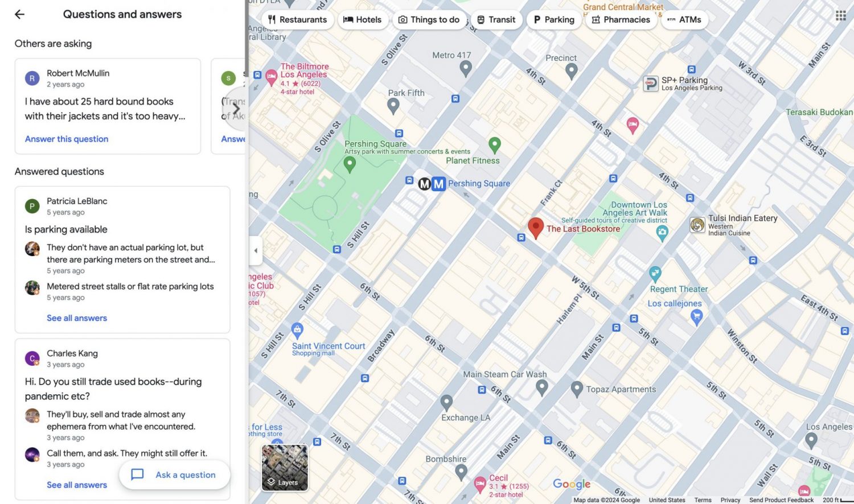See all answers for trade books question
This screenshot has height=504, width=854.
77,485
